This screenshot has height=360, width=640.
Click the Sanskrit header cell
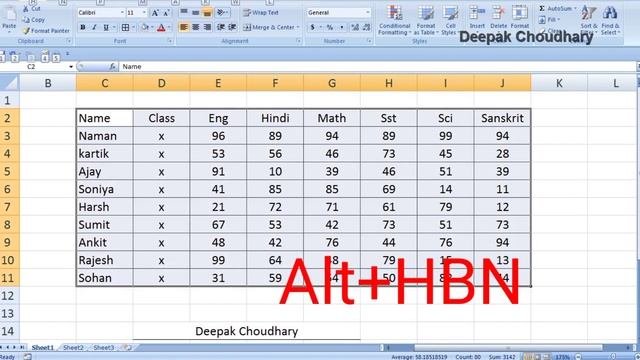pos(502,118)
